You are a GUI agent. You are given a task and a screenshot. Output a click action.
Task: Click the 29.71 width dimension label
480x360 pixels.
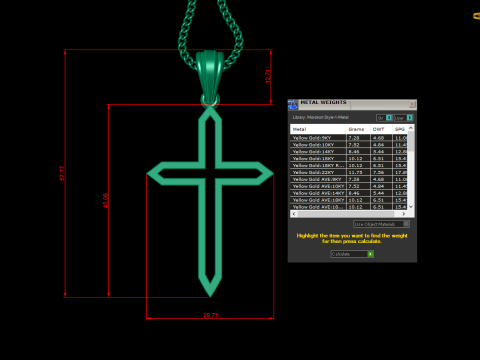pyautogui.click(x=211, y=315)
